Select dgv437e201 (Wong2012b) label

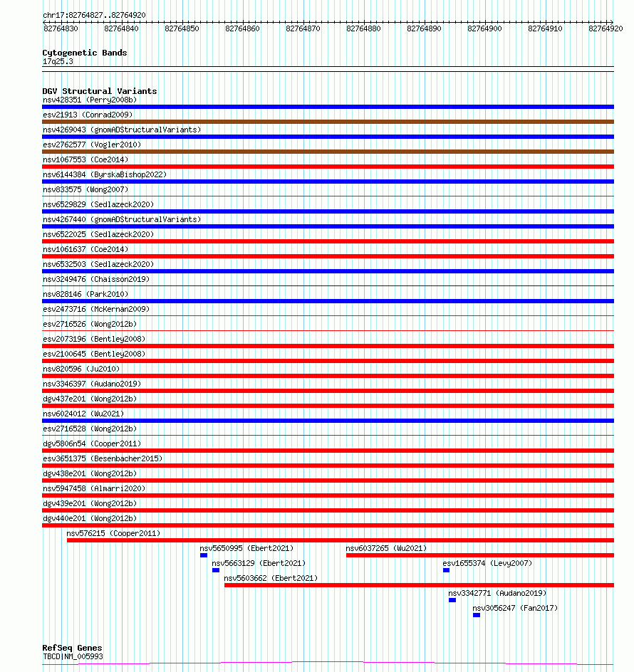point(90,399)
